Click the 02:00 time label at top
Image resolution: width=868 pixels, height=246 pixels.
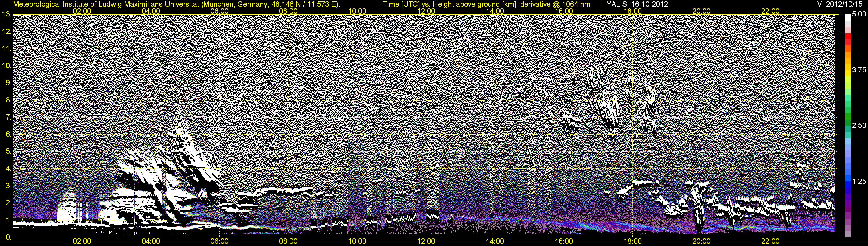pyautogui.click(x=82, y=11)
